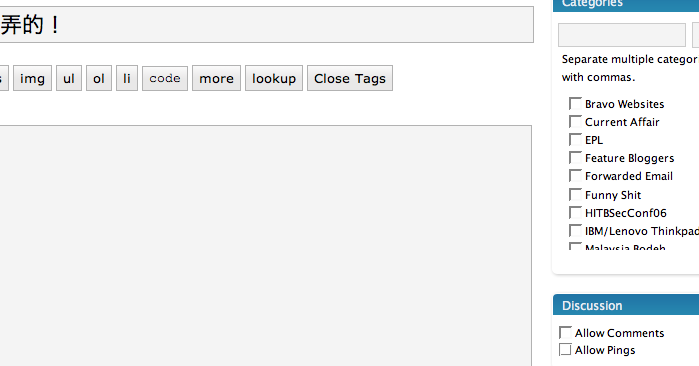Tick the Funny Shit category
Screen dimensions: 699x366
click(576, 195)
